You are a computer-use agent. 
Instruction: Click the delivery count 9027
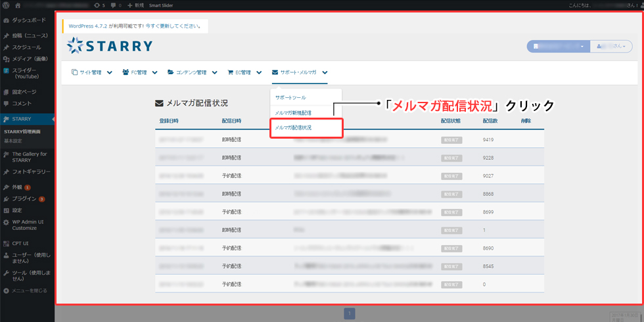488,176
